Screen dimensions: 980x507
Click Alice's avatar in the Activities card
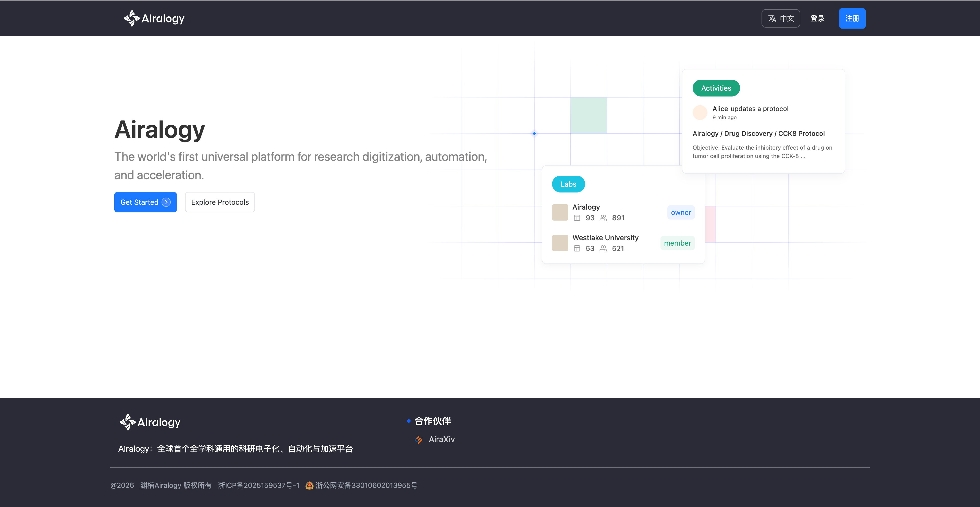pos(700,113)
